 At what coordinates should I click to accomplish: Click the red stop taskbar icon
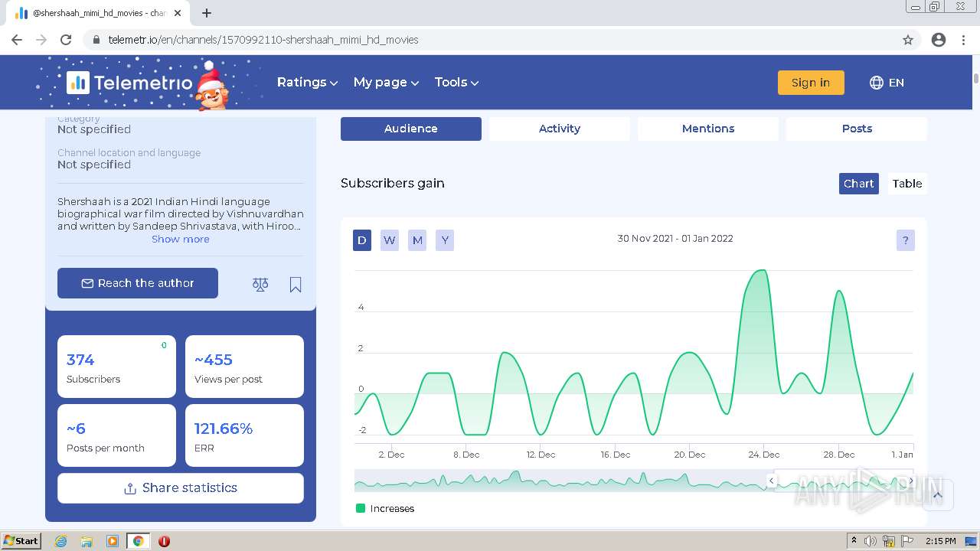tap(164, 541)
